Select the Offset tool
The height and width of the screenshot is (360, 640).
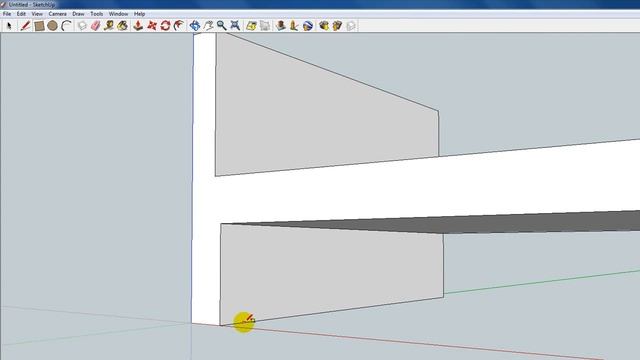[178, 26]
